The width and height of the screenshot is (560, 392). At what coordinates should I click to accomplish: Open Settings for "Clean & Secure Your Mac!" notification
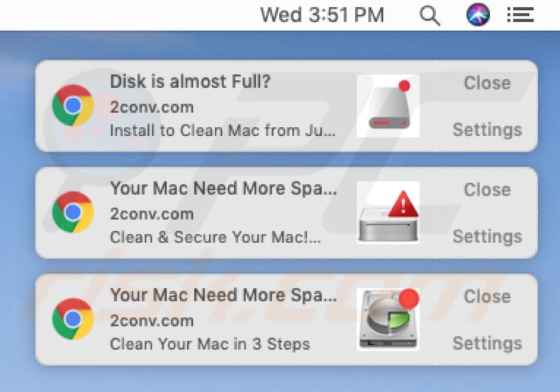tap(487, 236)
